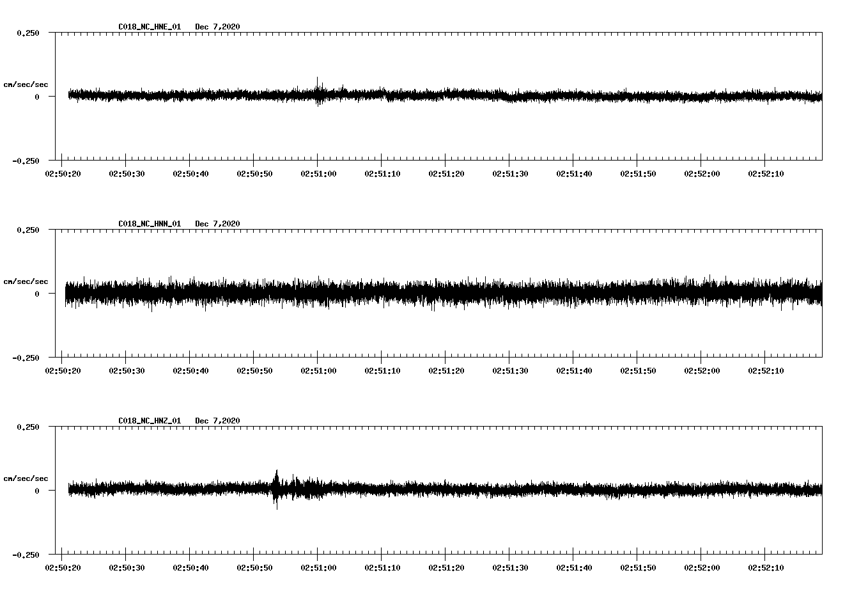Click the large seismic spike on HNZ trace
This screenshot has height=591, width=868.
click(x=277, y=489)
